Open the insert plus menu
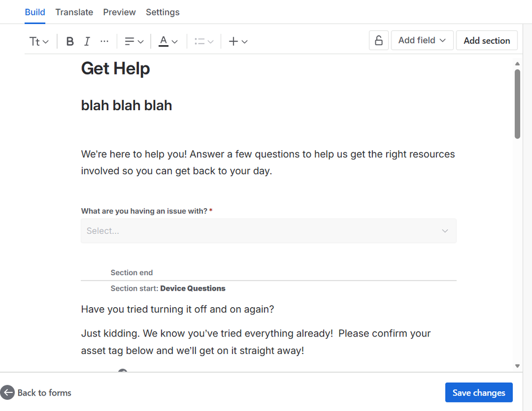Viewport: 532px width, 411px height. point(238,42)
